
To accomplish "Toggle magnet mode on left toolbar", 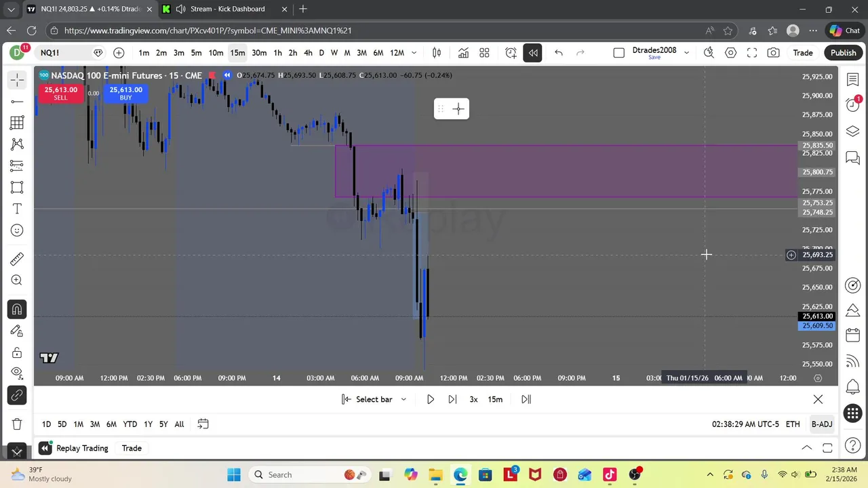I will pyautogui.click(x=17, y=310).
